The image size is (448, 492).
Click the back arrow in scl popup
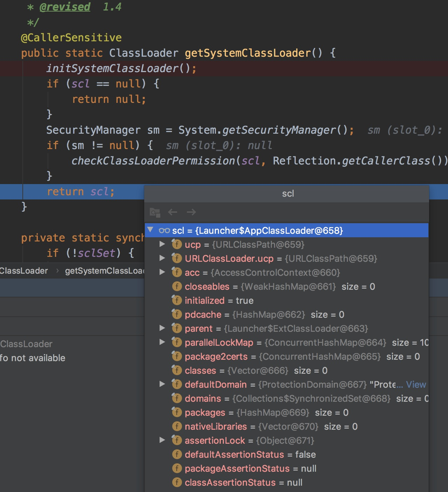click(173, 212)
